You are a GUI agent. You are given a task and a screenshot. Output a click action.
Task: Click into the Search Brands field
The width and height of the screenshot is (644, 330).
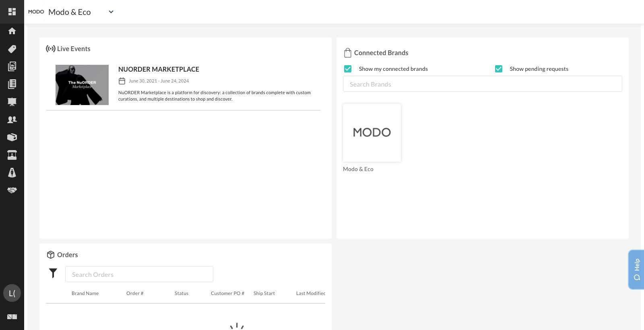pyautogui.click(x=482, y=84)
